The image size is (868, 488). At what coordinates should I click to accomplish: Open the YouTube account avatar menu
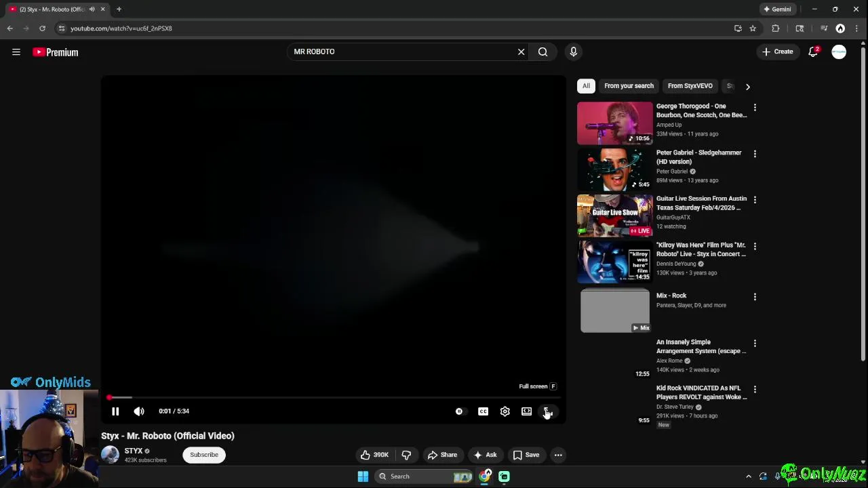click(839, 52)
